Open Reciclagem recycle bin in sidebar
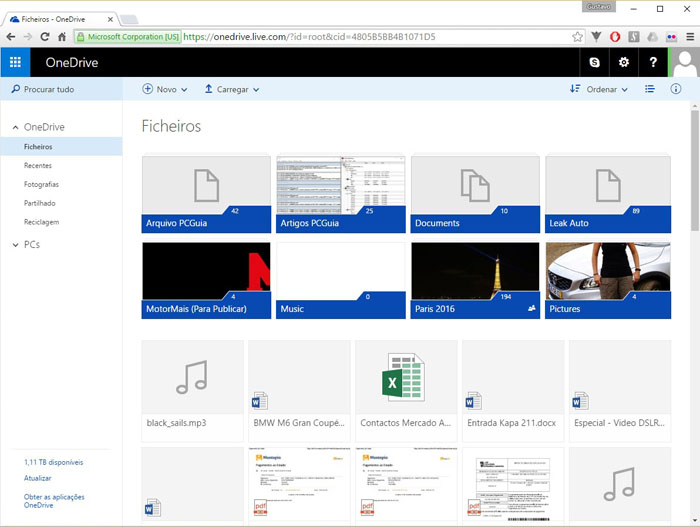The width and height of the screenshot is (700, 527). [41, 222]
